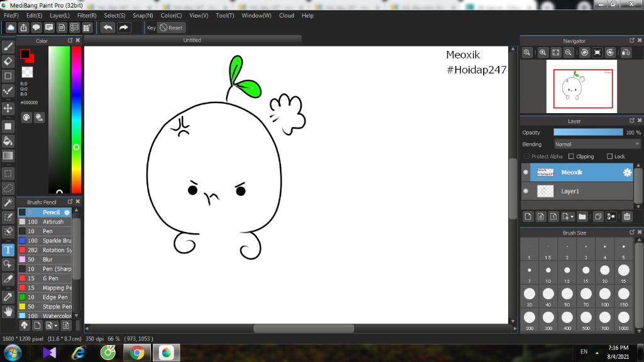Screen dimensions: 644x362
Task: Click the foreground black color swatch
Action: click(x=25, y=53)
